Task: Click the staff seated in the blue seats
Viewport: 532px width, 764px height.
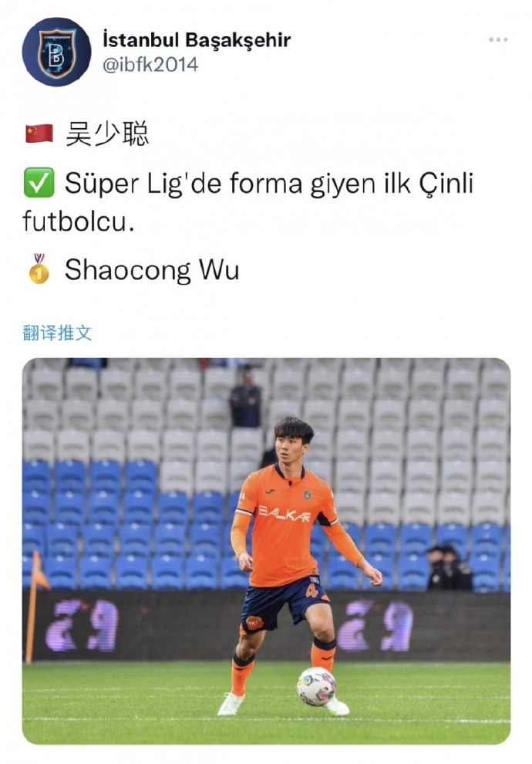Action: [x=448, y=567]
